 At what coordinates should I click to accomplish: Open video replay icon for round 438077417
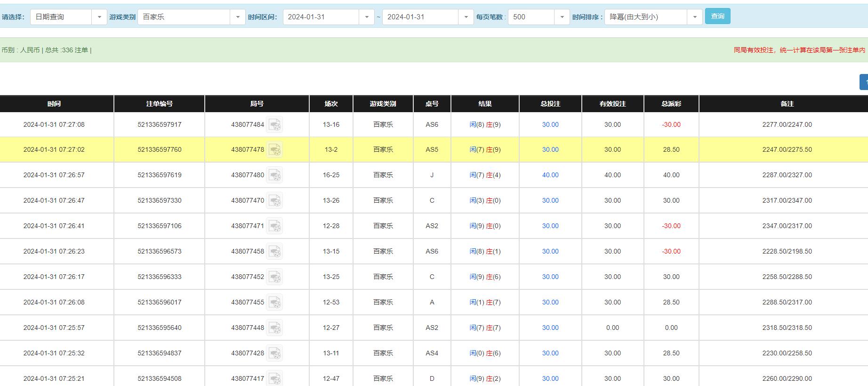coord(275,378)
